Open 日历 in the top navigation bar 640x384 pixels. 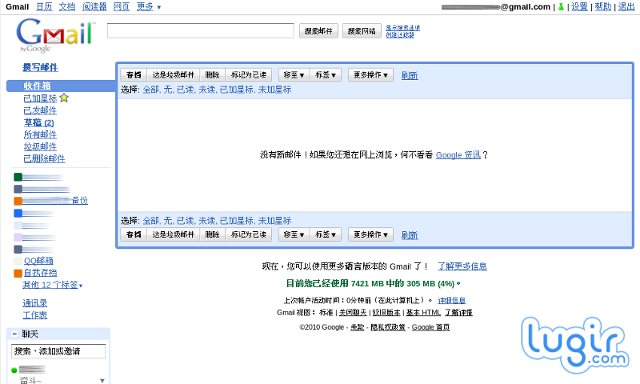(44, 7)
